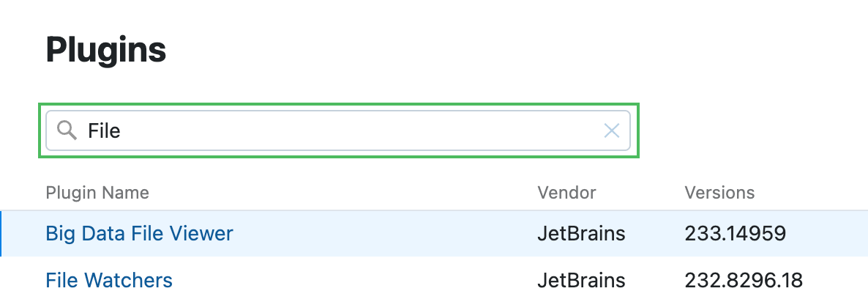868x302 pixels.
Task: Open the File Watchers plugin link
Action: (x=109, y=280)
